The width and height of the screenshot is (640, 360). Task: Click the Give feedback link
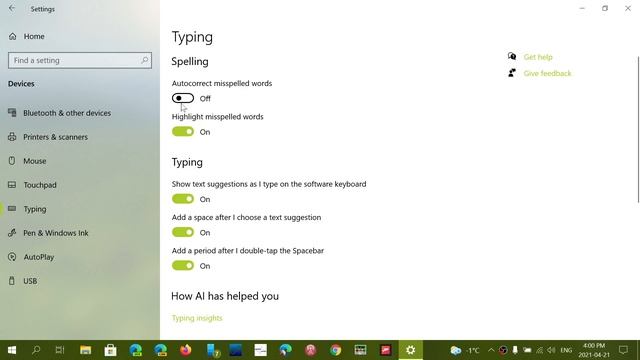pos(547,73)
